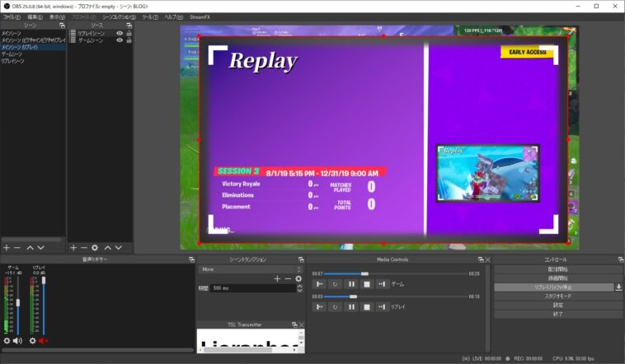Add a transition with plus icon
625x364 pixels.
(277, 279)
